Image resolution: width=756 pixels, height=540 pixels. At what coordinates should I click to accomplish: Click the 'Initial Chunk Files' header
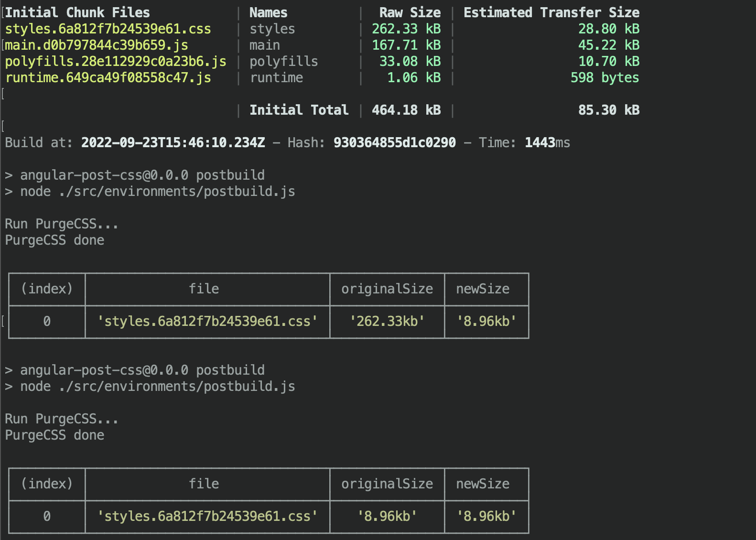77,12
